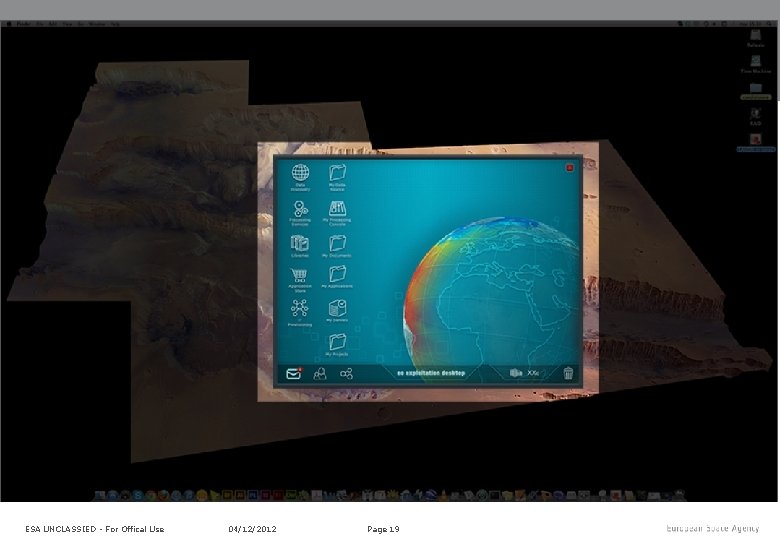Screen dimensions: 780x540
Task: Open the My Documents folder
Action: [x=337, y=243]
